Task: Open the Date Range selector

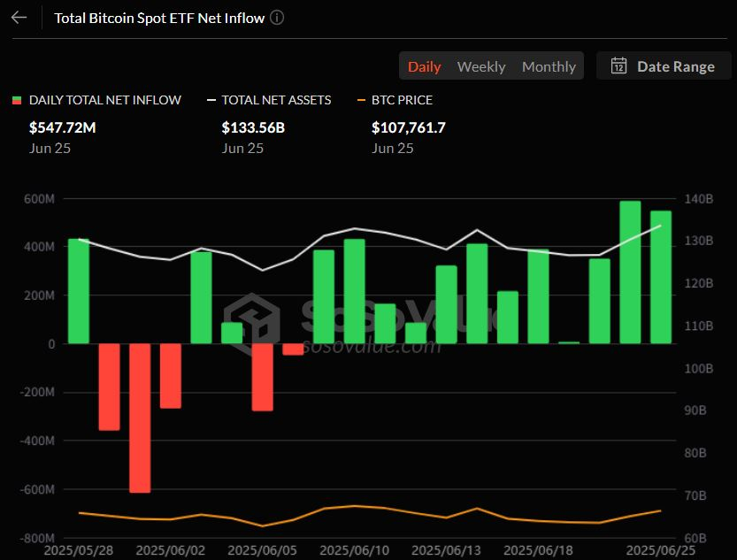Action: tap(664, 65)
